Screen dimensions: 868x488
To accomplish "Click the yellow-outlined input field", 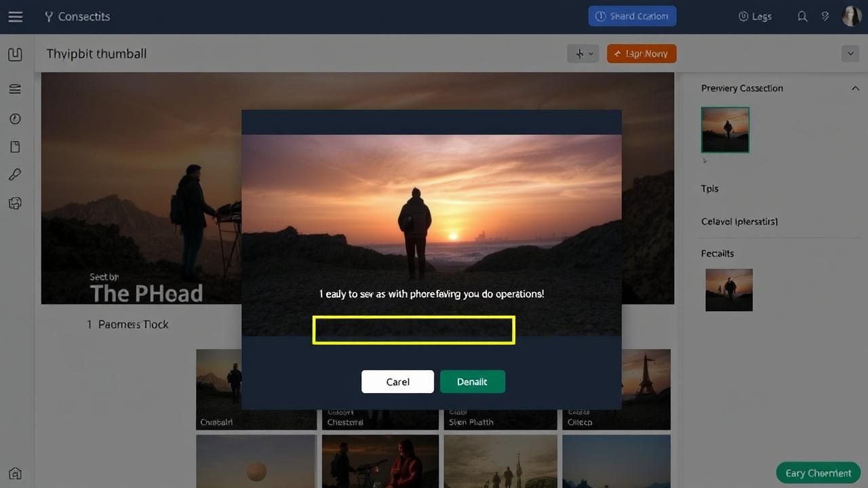I will (414, 330).
